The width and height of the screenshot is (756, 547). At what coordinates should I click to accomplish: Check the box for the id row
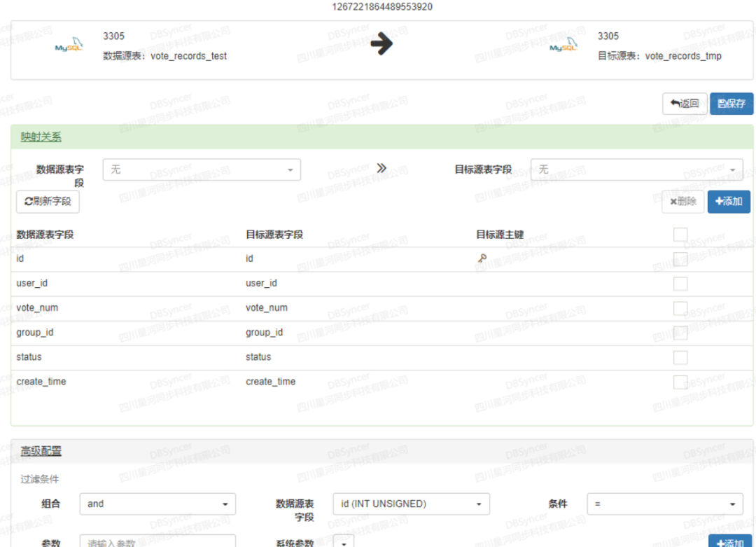click(x=680, y=260)
